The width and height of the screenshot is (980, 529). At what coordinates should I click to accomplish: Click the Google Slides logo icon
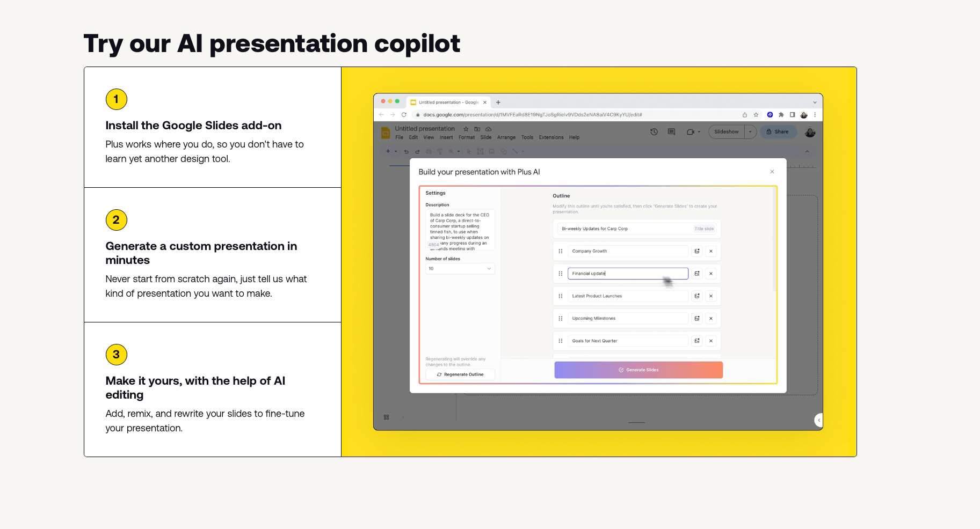point(385,133)
